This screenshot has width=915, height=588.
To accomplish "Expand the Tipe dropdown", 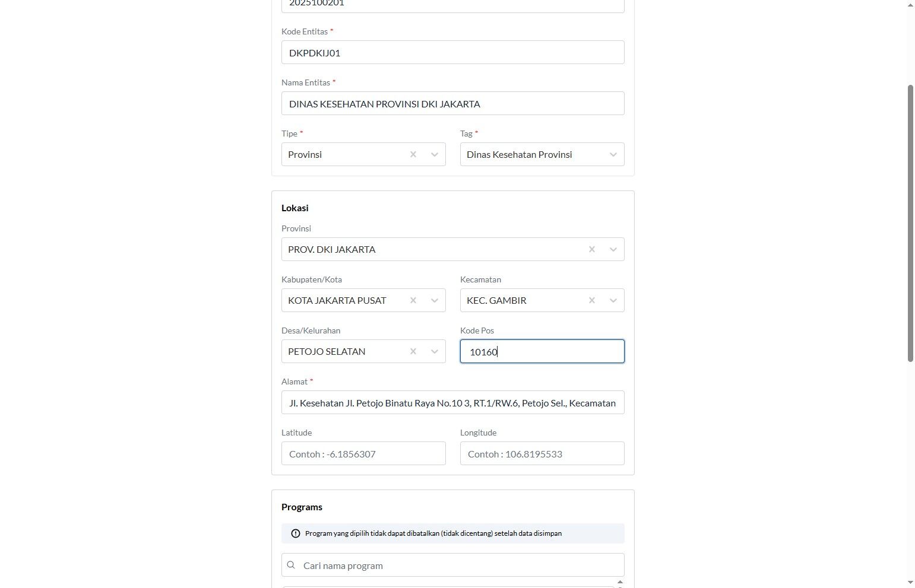I will point(435,154).
